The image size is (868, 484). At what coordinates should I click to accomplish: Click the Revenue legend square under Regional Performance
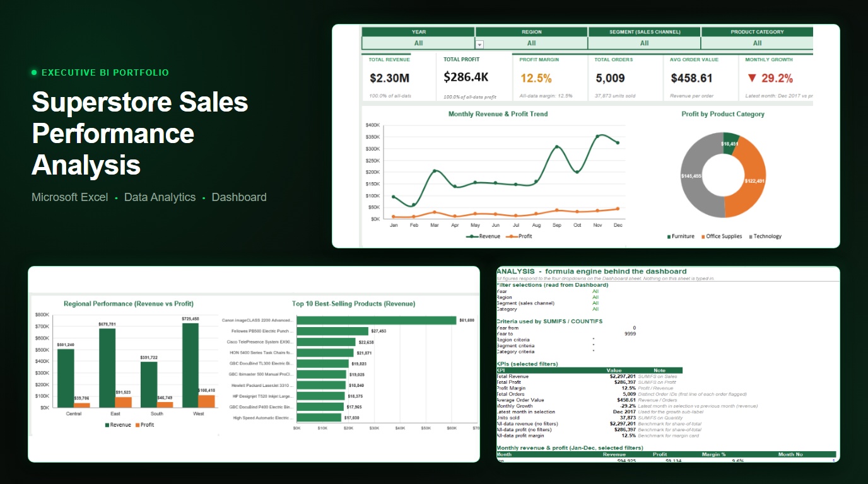107,425
